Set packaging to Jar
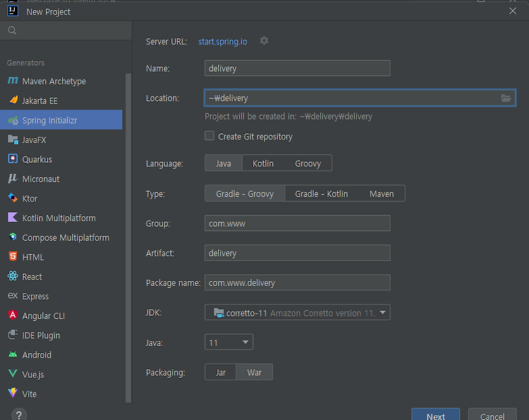This screenshot has width=529, height=420. pos(221,373)
